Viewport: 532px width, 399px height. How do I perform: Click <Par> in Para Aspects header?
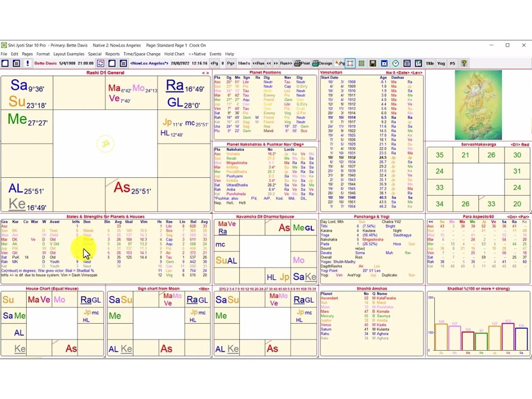(x=523, y=216)
